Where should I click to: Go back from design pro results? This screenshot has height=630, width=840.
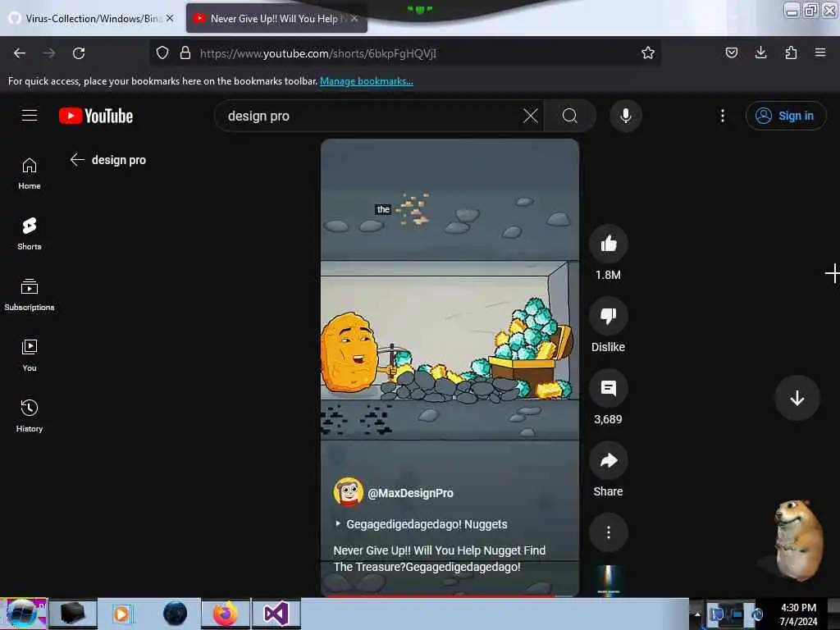[78, 160]
